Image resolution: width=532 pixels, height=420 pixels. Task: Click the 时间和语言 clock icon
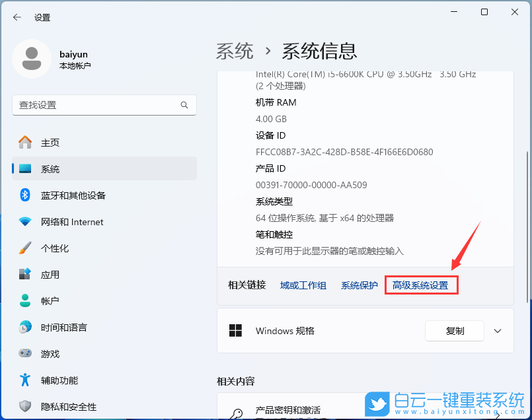pyautogui.click(x=24, y=327)
